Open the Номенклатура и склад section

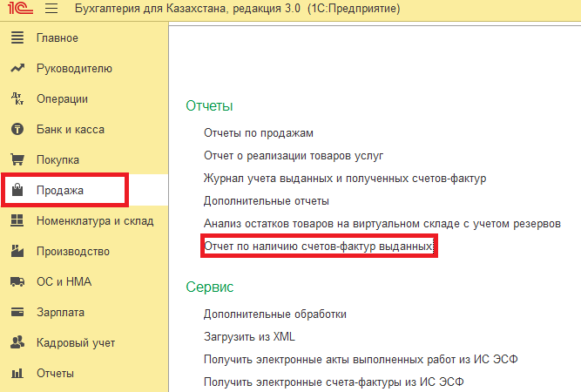pyautogui.click(x=95, y=221)
